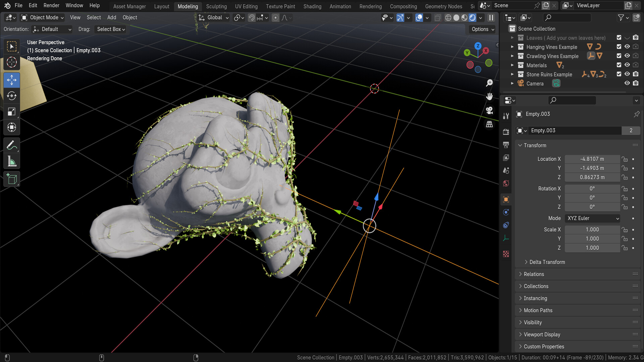The height and width of the screenshot is (362, 644).
Task: Uncheck the Materials collection checkbox
Action: pyautogui.click(x=619, y=65)
